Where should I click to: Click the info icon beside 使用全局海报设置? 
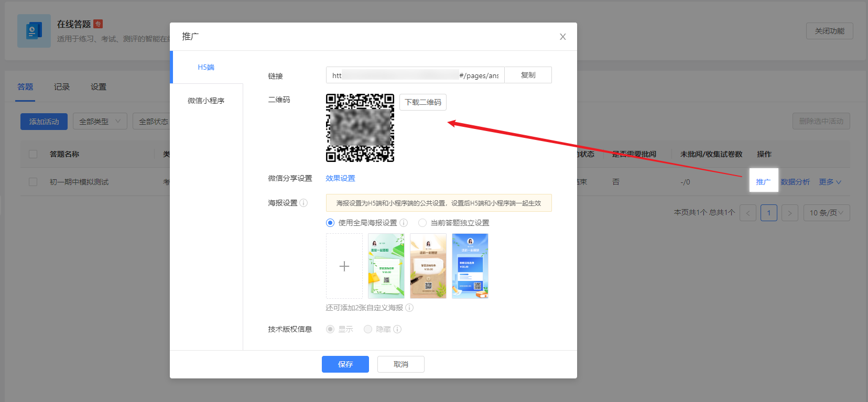tap(404, 223)
